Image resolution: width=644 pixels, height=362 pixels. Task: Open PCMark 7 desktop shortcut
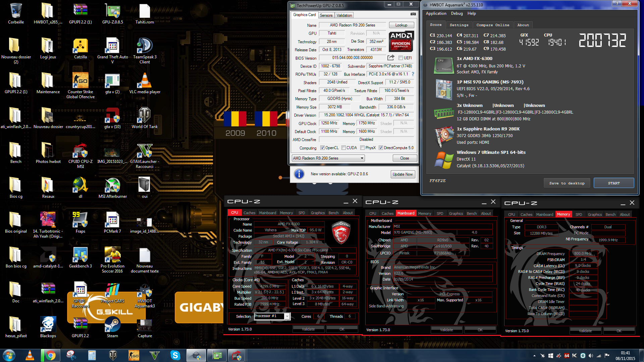112,223
